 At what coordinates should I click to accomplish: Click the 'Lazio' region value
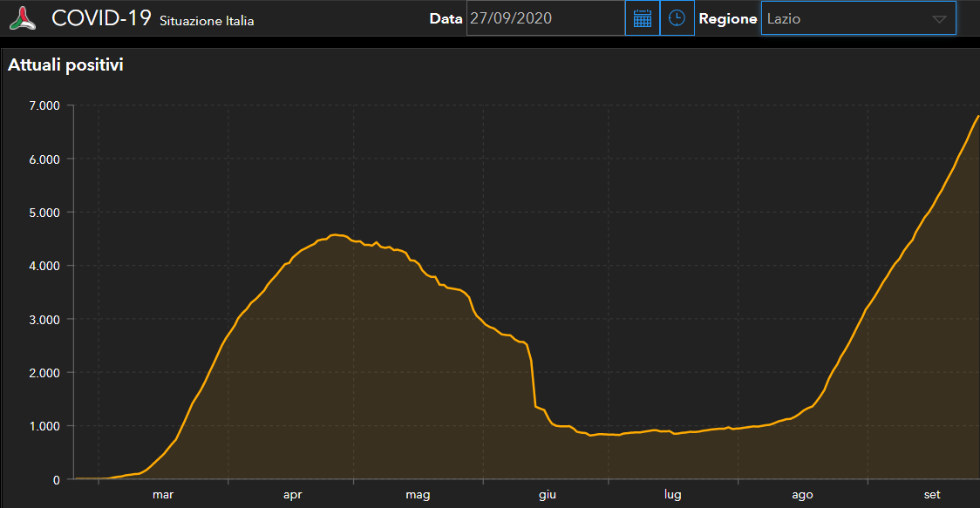(x=784, y=19)
